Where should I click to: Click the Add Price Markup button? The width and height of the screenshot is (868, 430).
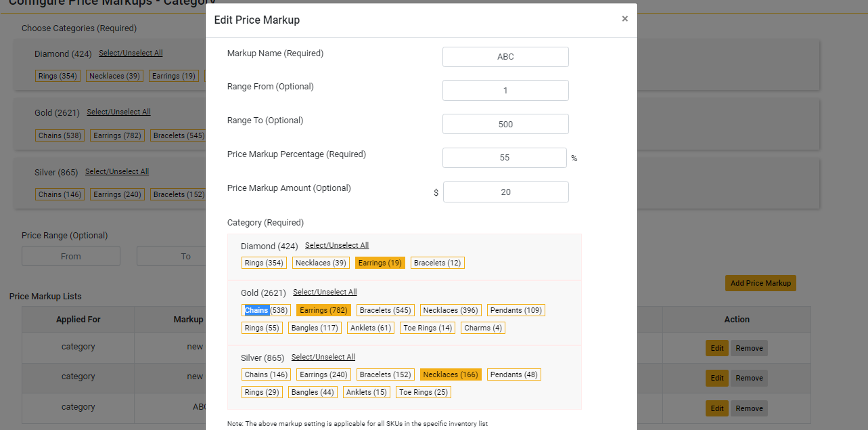(x=760, y=283)
